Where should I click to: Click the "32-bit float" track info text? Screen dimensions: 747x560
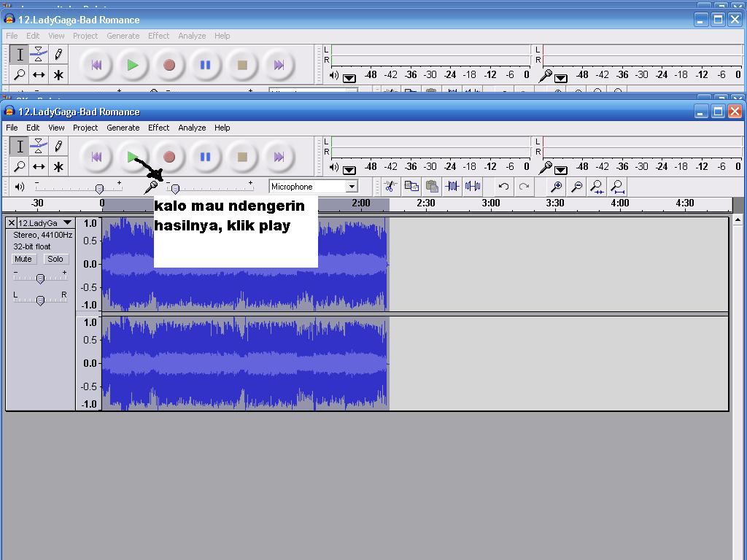click(32, 246)
